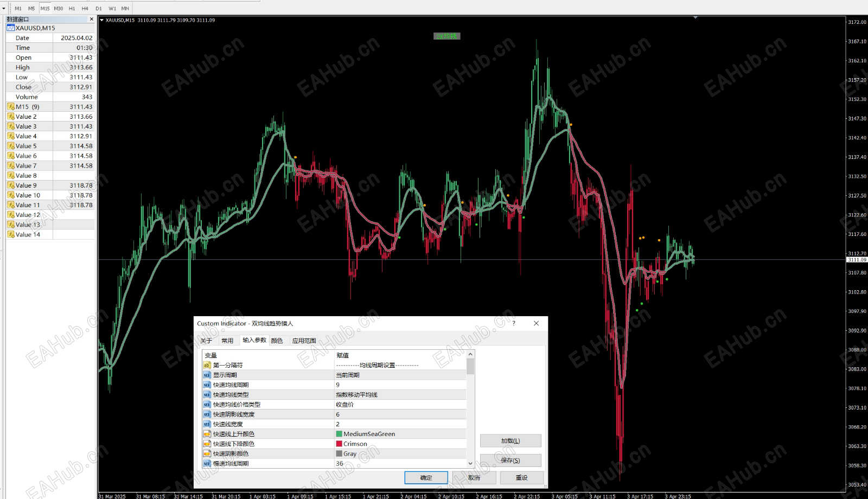The image size is (868, 499).
Task: Toggle the D1 timeframe button
Action: point(98,9)
